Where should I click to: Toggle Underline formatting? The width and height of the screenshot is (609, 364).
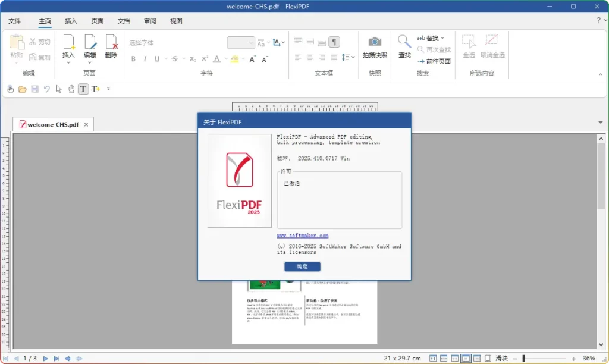[x=157, y=59]
